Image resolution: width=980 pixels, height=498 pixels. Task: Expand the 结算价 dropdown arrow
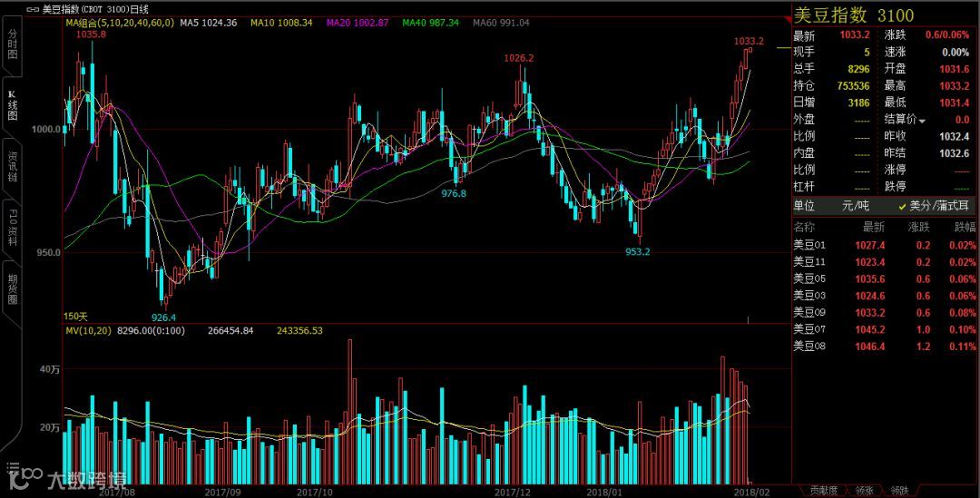[x=922, y=121]
